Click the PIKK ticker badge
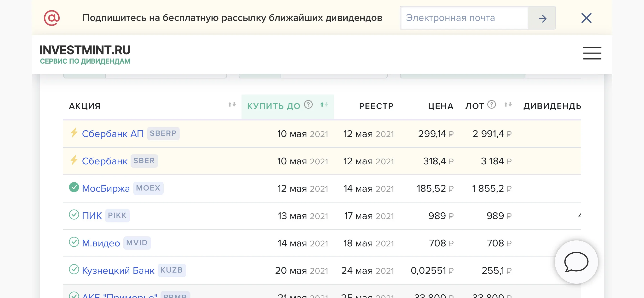644x298 pixels. tap(117, 215)
